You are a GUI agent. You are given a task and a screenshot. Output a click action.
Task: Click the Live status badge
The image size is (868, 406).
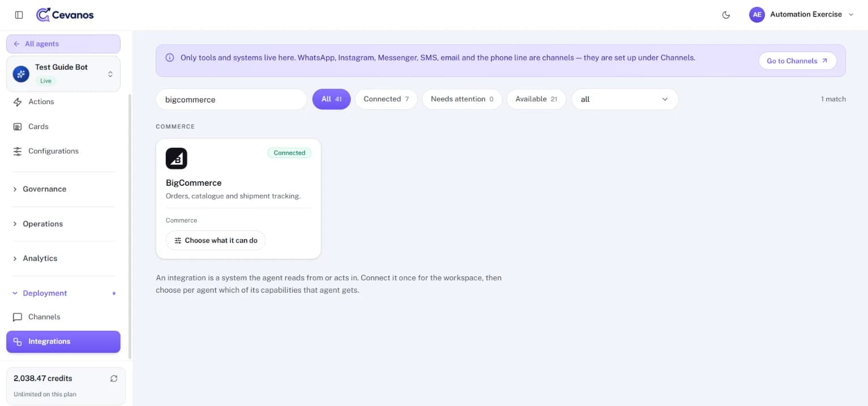46,81
